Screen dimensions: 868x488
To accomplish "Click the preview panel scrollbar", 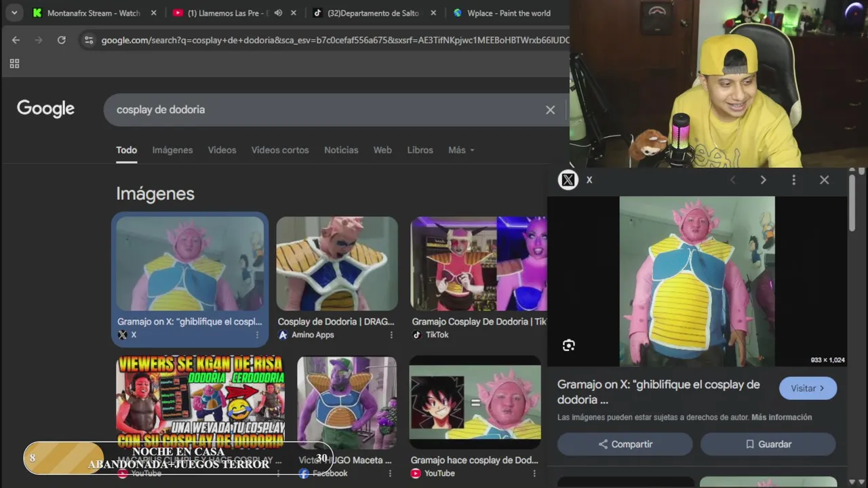I will (852, 203).
